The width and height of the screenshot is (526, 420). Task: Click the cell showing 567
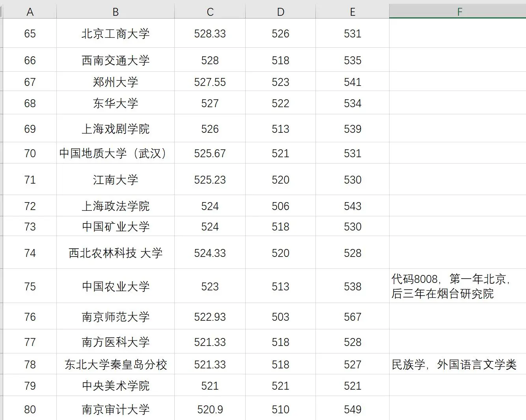[352, 316]
